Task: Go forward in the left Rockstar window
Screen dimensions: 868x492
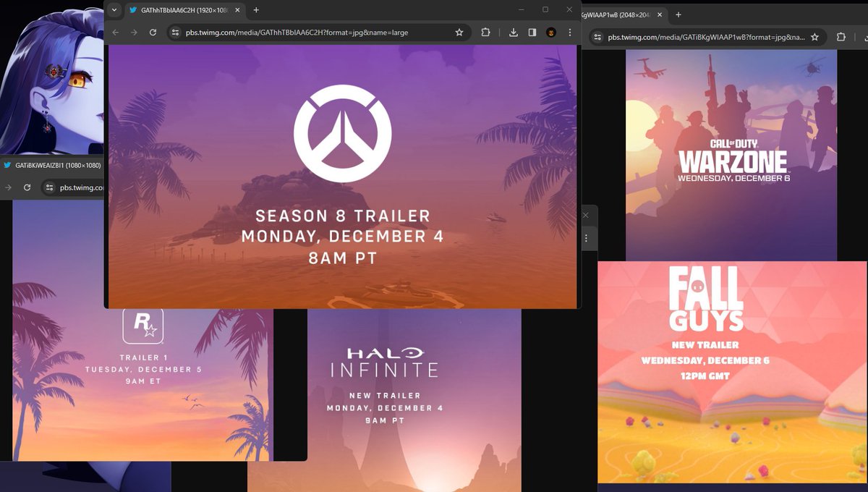Action: point(8,187)
